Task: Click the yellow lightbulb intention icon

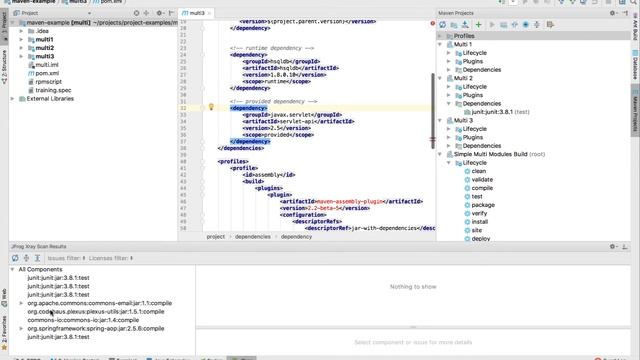Action: point(211,107)
